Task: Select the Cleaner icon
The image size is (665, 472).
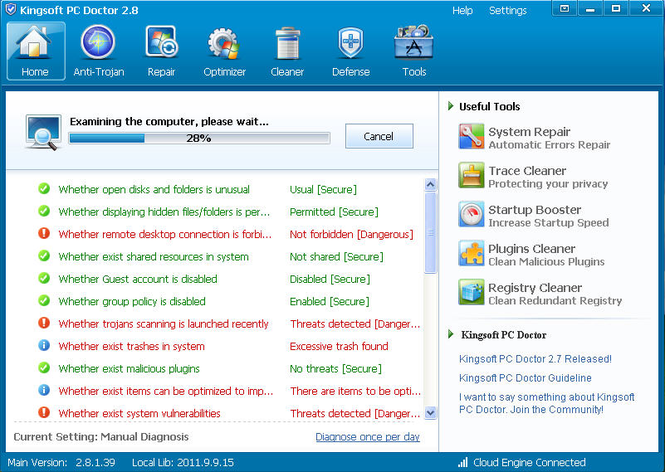Action: pos(287,51)
